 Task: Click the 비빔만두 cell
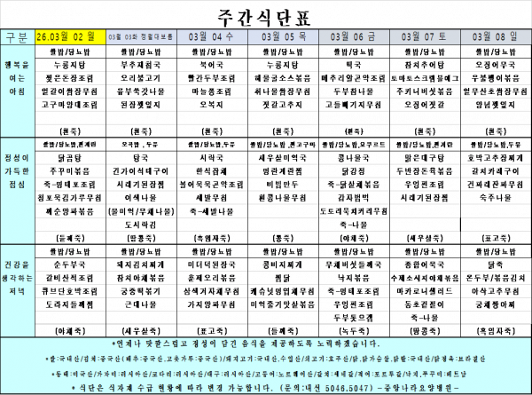pyautogui.click(x=282, y=185)
